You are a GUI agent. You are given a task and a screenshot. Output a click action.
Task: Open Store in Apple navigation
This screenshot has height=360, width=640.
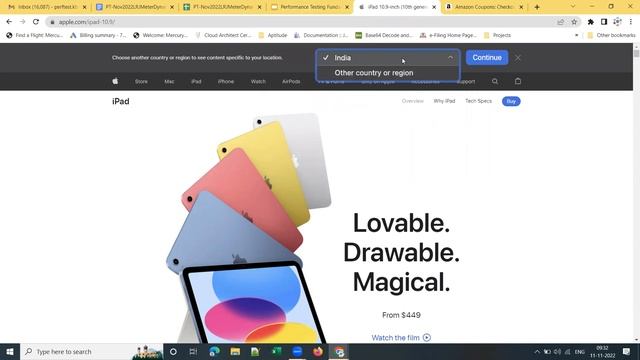(x=141, y=82)
